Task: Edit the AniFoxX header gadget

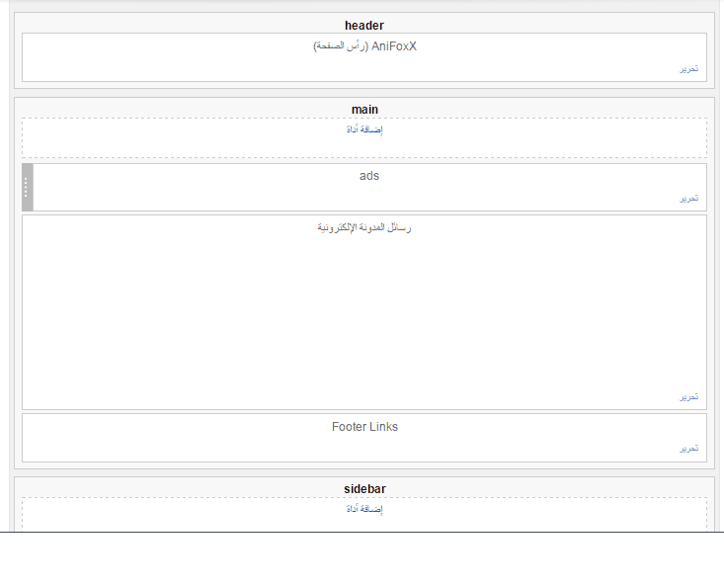Action: [x=688, y=69]
